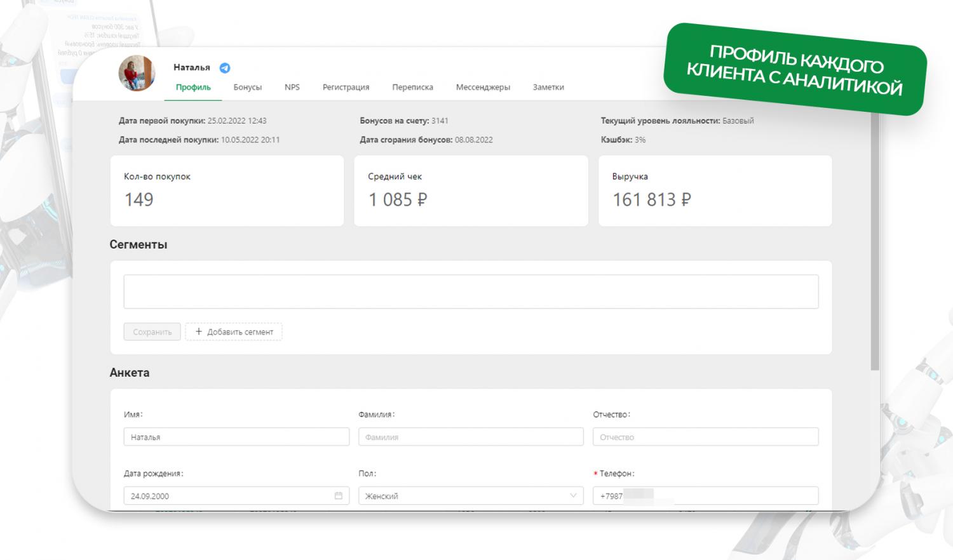Click the empty segments input box
Image resolution: width=953 pixels, height=560 pixels.
(x=471, y=291)
